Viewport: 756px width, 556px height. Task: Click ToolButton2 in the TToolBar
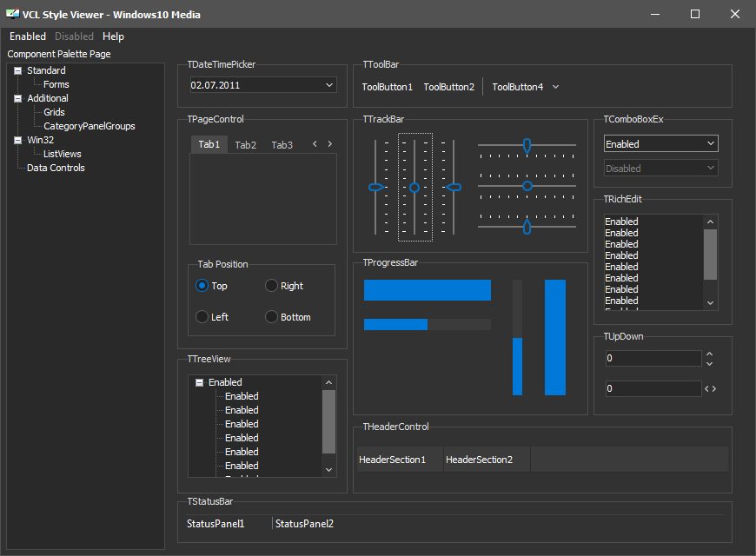(x=449, y=87)
